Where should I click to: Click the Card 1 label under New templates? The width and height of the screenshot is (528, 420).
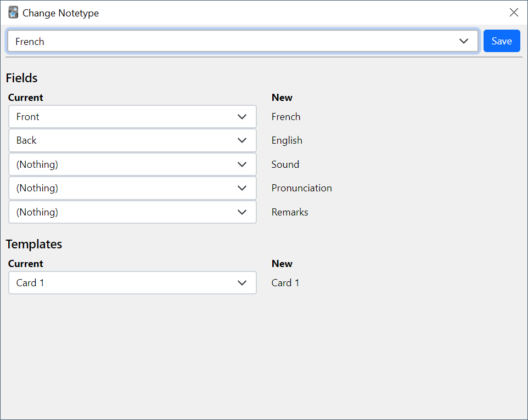tap(285, 282)
